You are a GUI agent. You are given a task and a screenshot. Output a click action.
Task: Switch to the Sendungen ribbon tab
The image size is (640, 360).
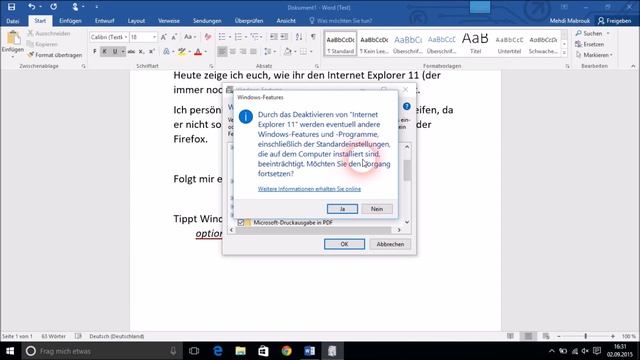coord(207,21)
